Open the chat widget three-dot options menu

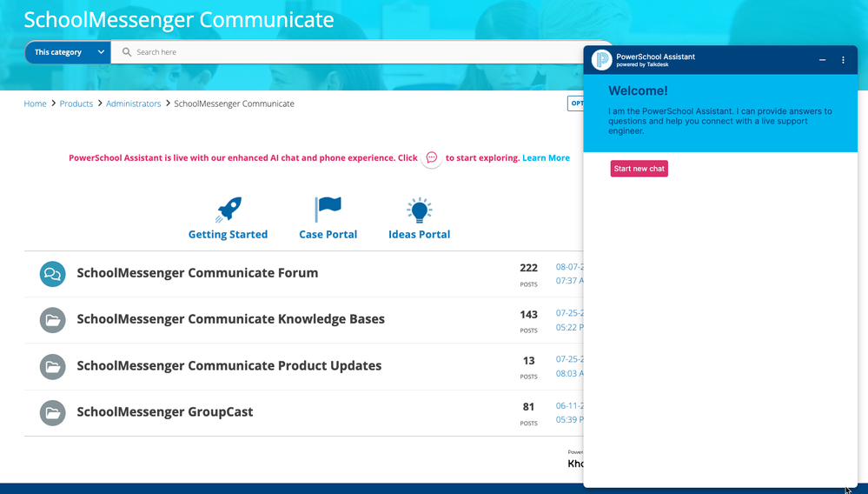pyautogui.click(x=843, y=60)
